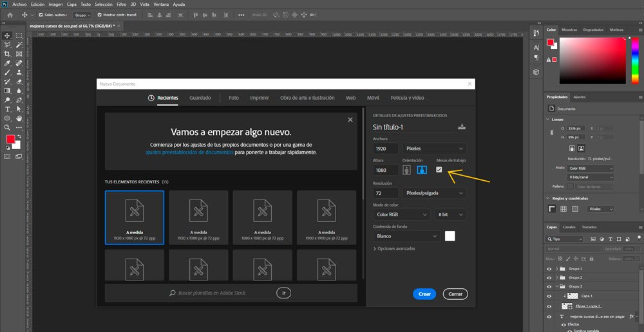Switch to the Muestras panel tab
Viewport: 644px width, 332px height.
click(569, 30)
